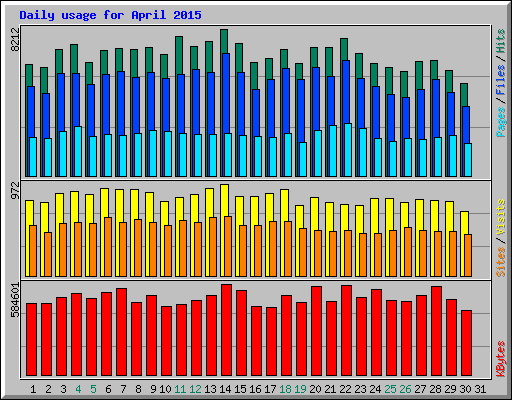Click the blue files bar for day 14
The image size is (512, 400).
coord(226,93)
